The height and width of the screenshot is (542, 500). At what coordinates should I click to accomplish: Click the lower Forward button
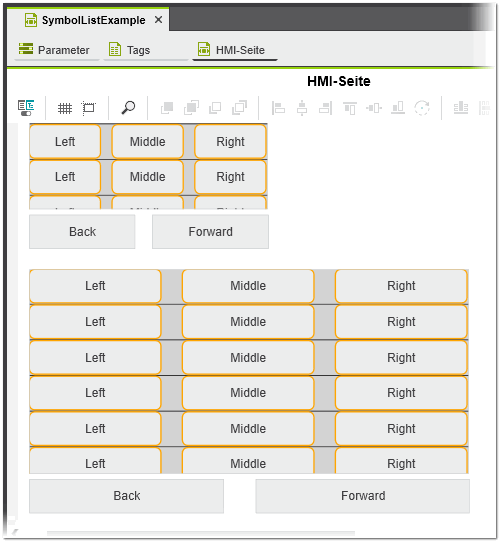coord(363,496)
